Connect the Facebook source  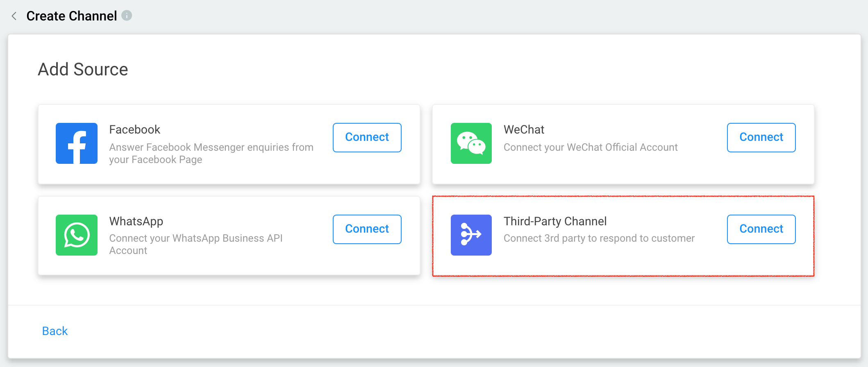367,137
